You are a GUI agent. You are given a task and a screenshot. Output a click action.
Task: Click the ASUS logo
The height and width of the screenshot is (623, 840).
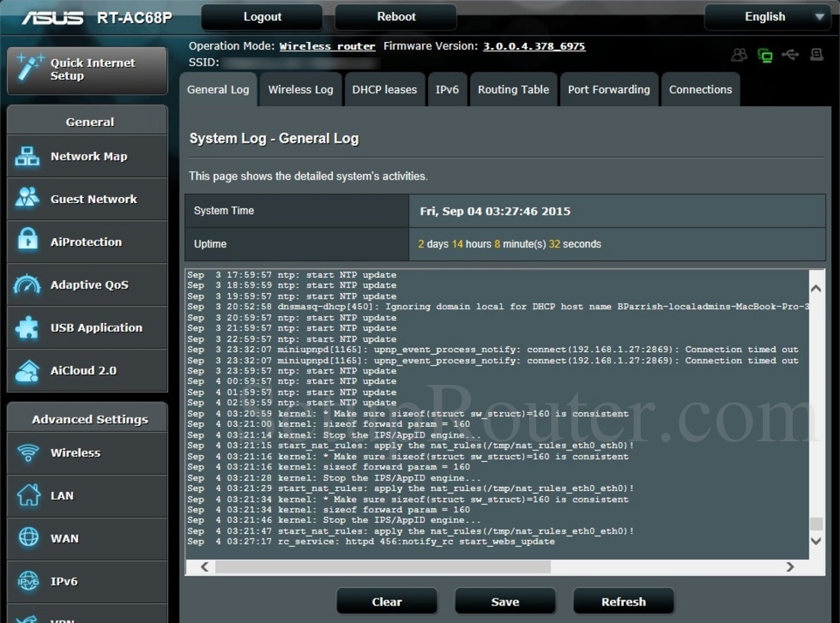click(x=53, y=18)
